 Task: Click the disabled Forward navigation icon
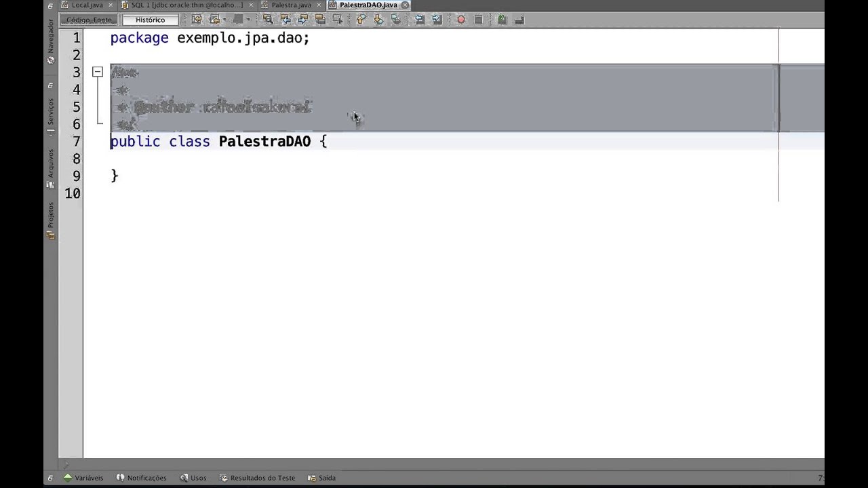(238, 20)
